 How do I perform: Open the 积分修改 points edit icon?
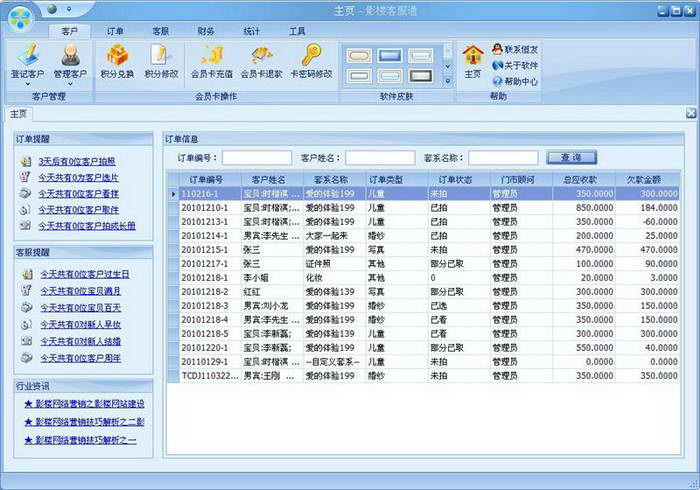pos(161,55)
